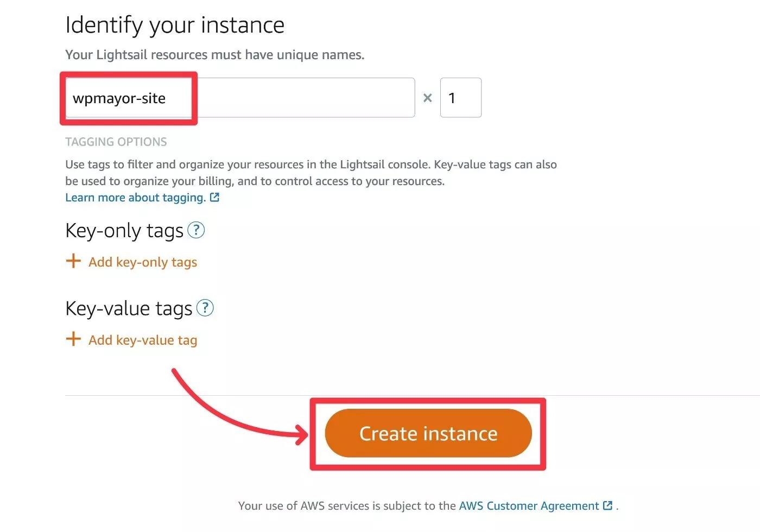
Task: Open the AWS Customer Agreement link
Action: tap(529, 506)
